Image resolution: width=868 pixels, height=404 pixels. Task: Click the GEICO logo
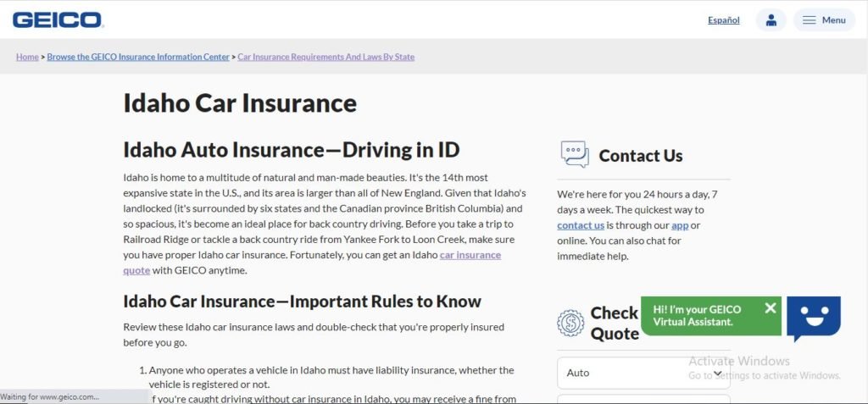[58, 20]
